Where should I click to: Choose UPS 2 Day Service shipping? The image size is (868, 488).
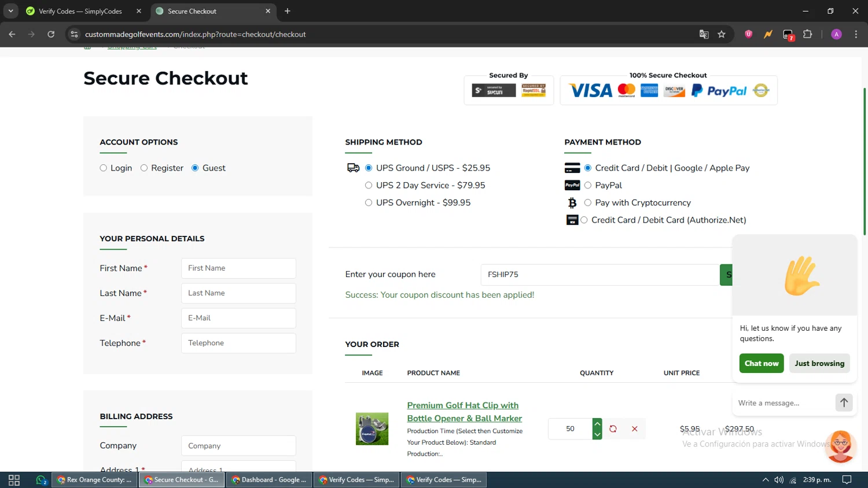click(369, 186)
